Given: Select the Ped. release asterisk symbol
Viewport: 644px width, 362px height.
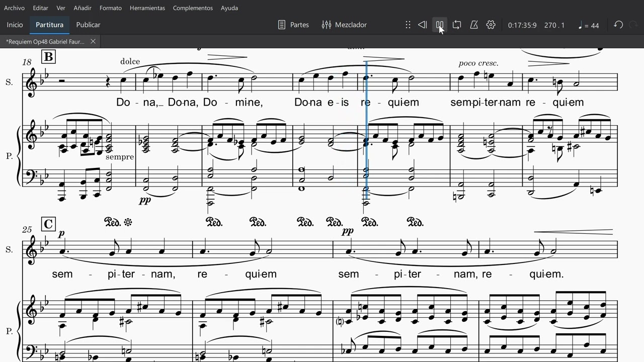Looking at the screenshot, I should click(128, 222).
